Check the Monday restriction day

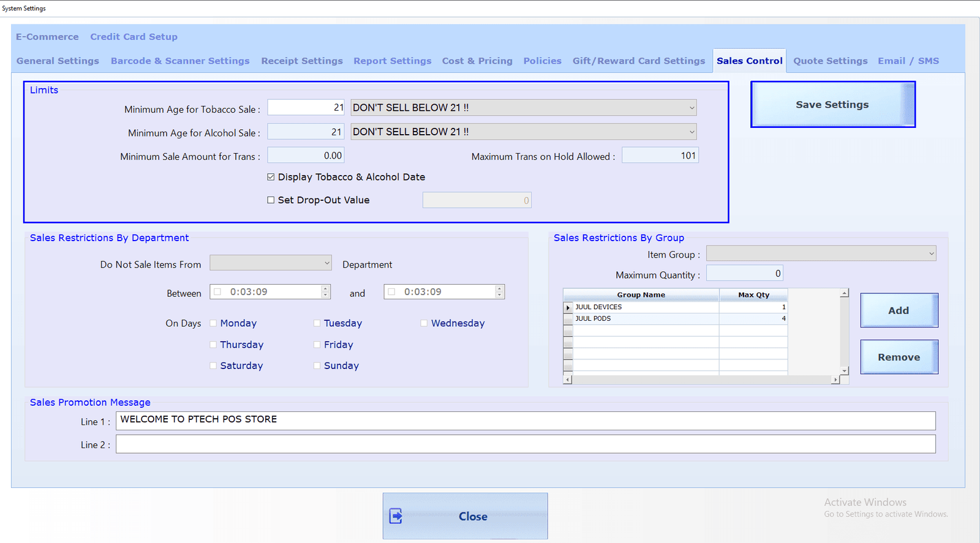[x=213, y=323]
